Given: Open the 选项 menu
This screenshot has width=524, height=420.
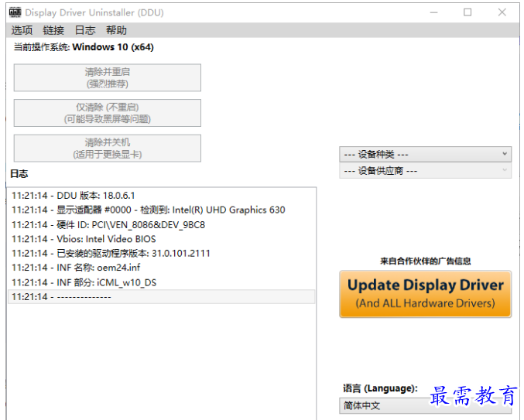Looking at the screenshot, I should [x=22, y=30].
